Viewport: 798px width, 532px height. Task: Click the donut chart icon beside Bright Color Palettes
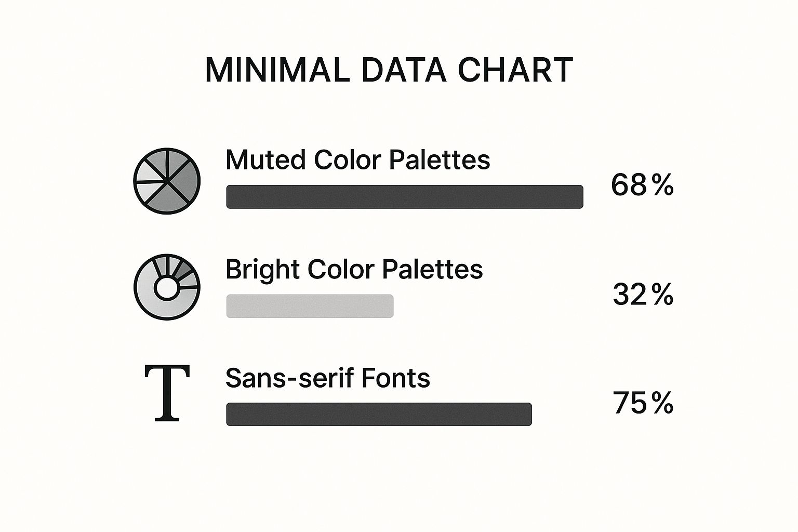point(167,287)
